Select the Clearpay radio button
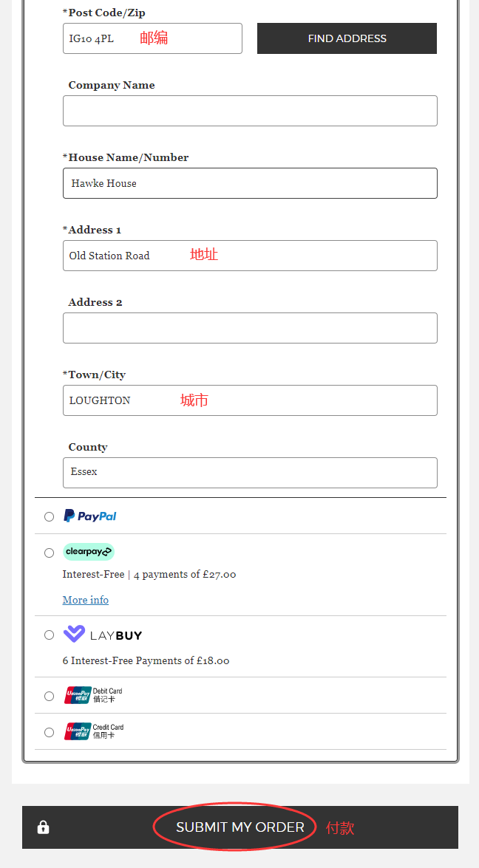Screen dimensions: 479x868 click(x=50, y=553)
